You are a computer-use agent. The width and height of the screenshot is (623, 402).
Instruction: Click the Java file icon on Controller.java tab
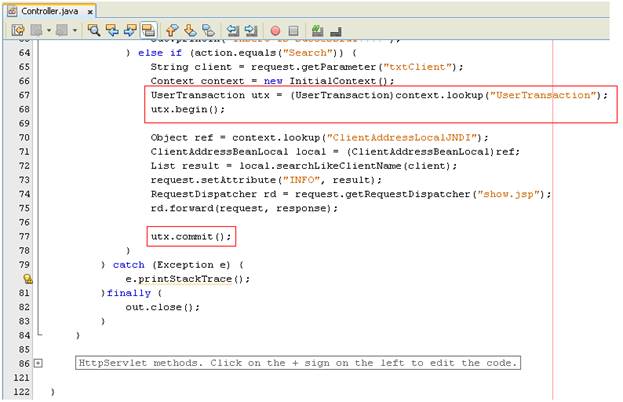tap(12, 11)
